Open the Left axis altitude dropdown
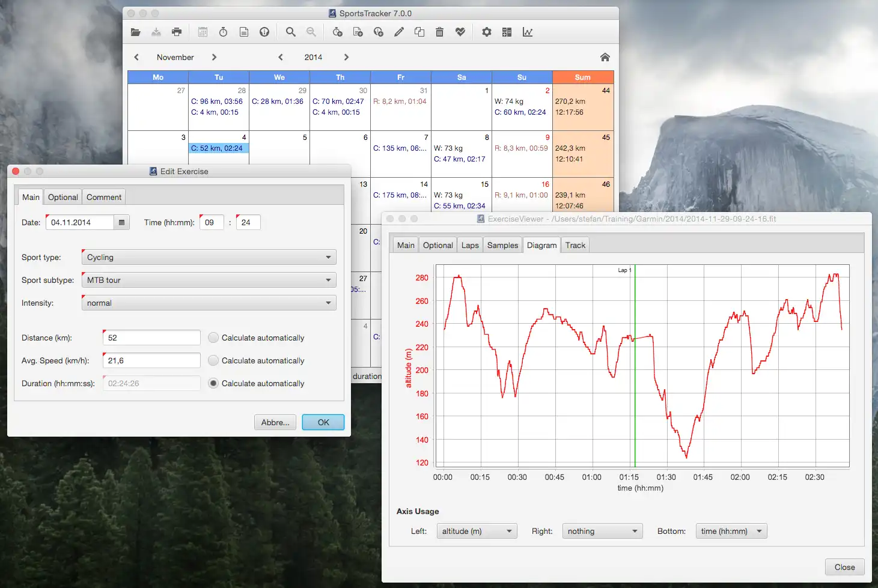The image size is (878, 588). (477, 532)
